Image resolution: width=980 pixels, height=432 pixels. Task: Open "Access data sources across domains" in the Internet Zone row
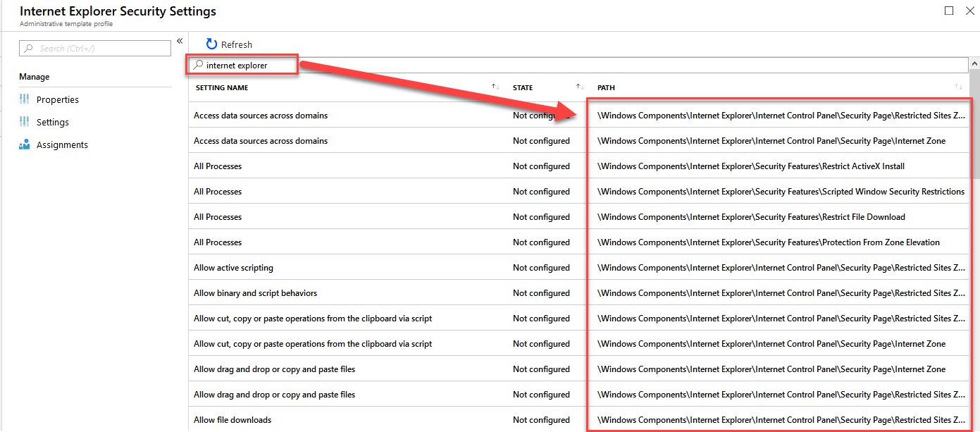click(x=261, y=140)
